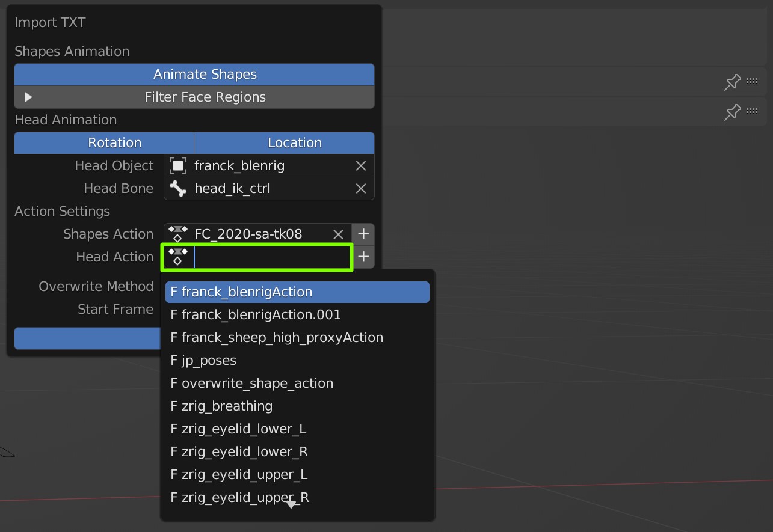The image size is (773, 532).
Task: Select franck_blenrigAction from the list
Action: coord(297,292)
